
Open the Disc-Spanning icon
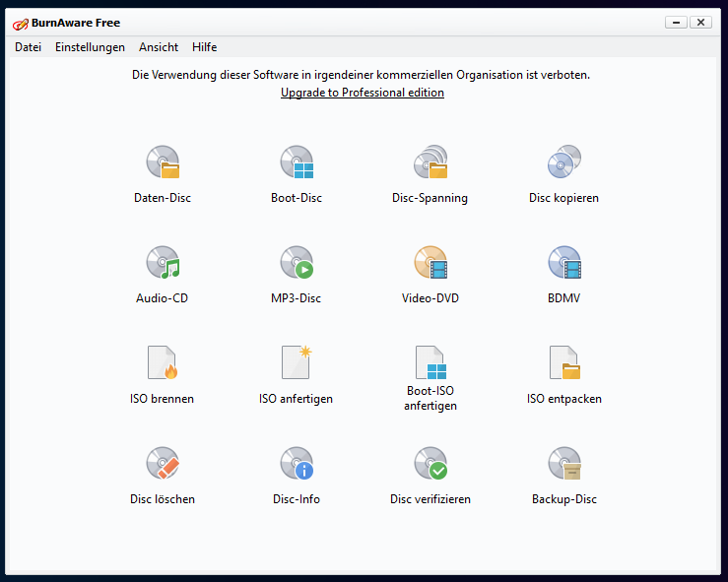coord(430,162)
